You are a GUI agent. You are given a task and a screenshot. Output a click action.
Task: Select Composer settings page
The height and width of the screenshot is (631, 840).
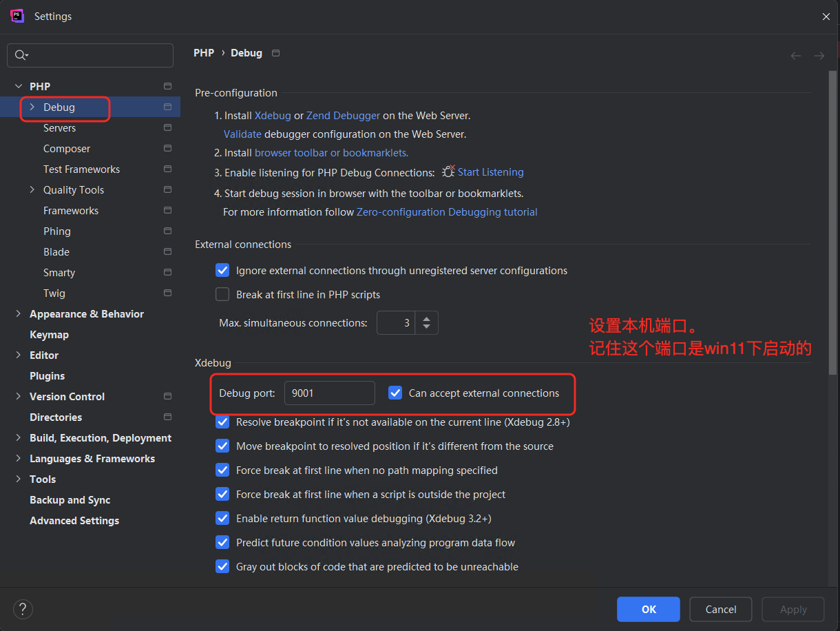pyautogui.click(x=67, y=148)
